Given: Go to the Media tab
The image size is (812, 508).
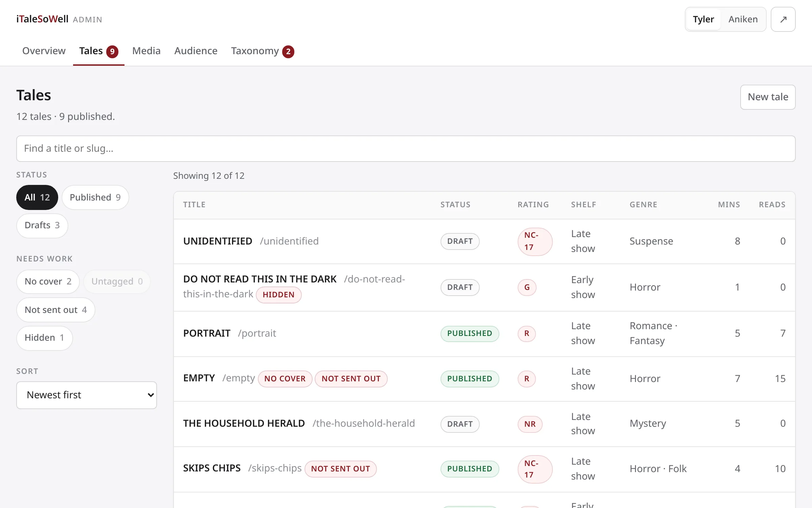Looking at the screenshot, I should 146,51.
